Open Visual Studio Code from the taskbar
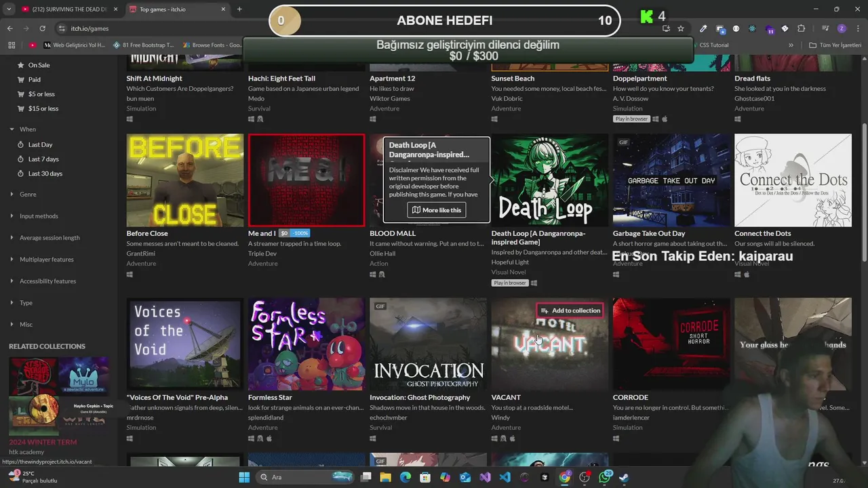The image size is (868, 488). pos(505,477)
